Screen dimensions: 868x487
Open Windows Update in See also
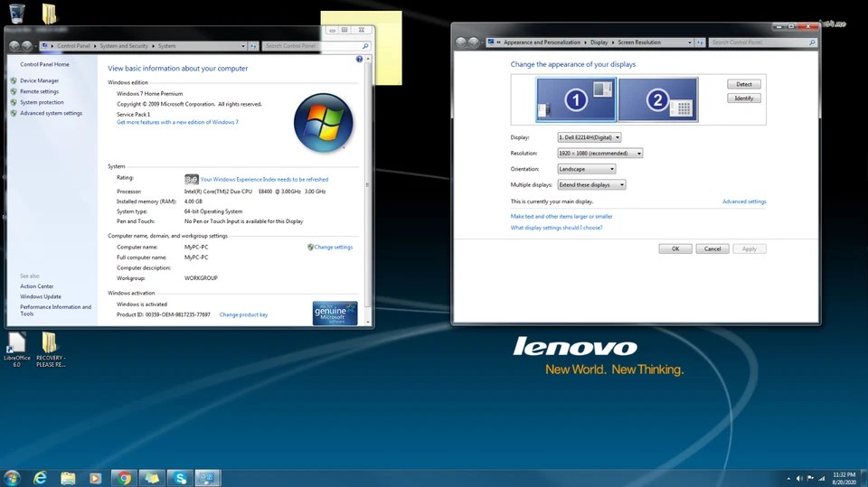[x=41, y=296]
